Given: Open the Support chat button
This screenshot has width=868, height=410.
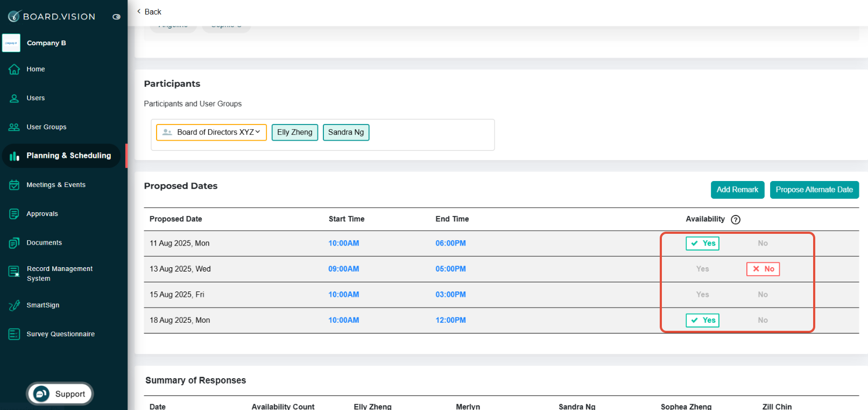Looking at the screenshot, I should click(60, 394).
